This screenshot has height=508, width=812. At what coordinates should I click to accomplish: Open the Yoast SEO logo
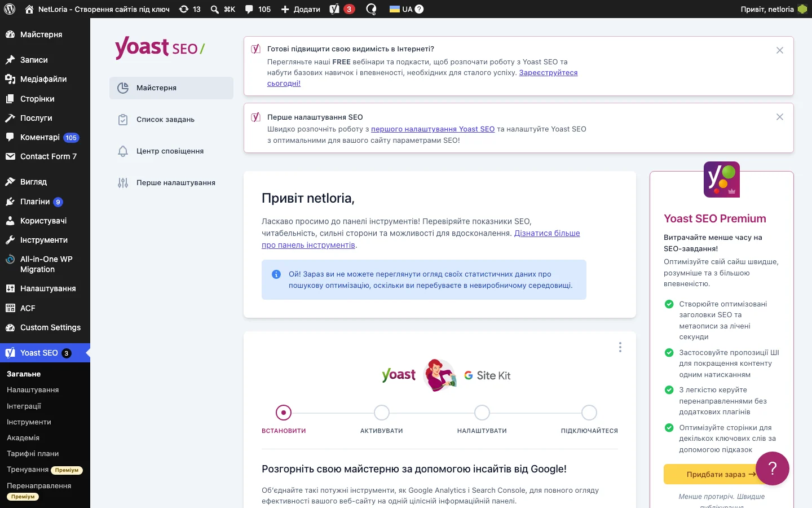point(160,47)
